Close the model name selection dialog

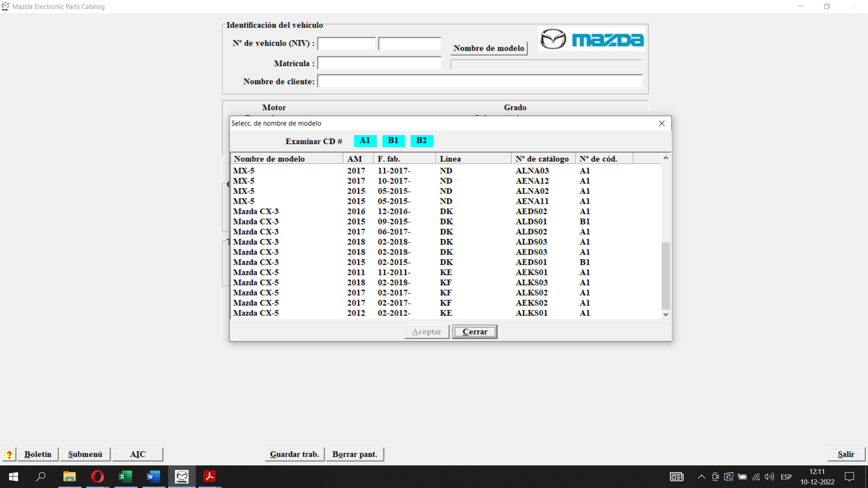point(661,123)
